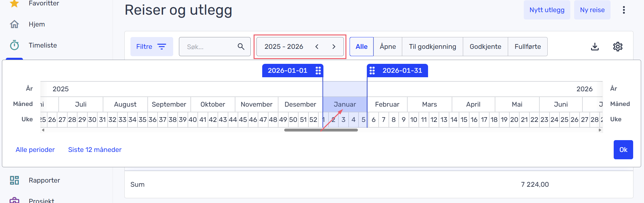The image size is (644, 203).
Task: Go to next period with right chevron
Action: [x=334, y=47]
